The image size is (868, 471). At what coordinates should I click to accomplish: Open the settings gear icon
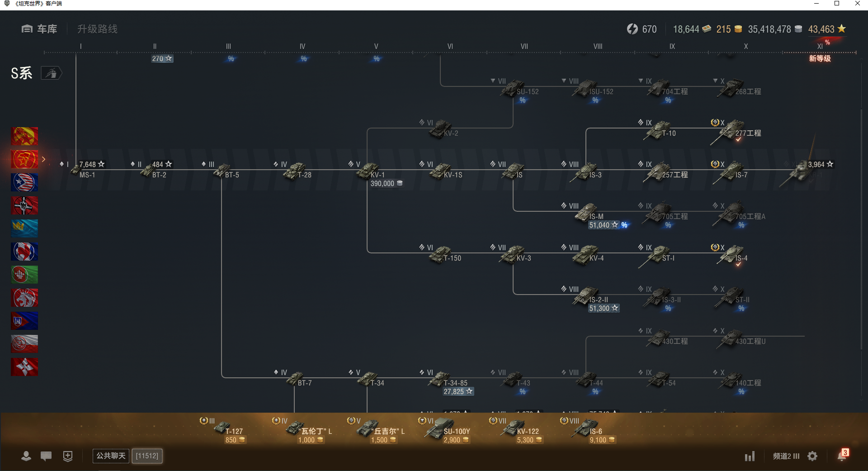tap(812, 456)
